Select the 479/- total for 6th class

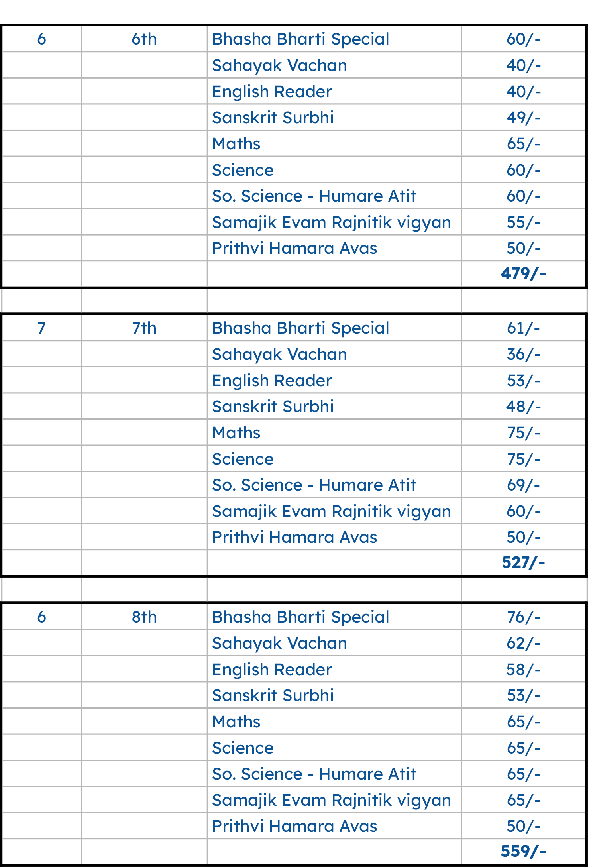pos(523,274)
